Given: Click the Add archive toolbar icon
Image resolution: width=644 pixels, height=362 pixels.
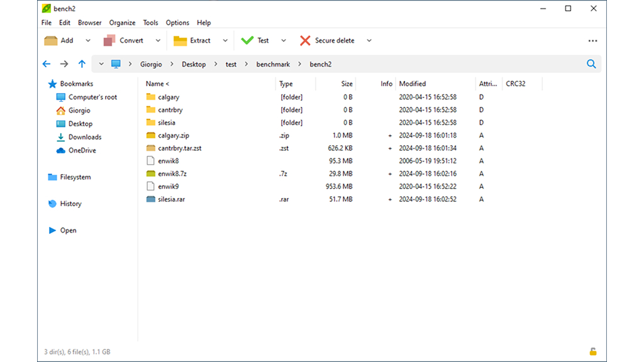Looking at the screenshot, I should [x=51, y=41].
